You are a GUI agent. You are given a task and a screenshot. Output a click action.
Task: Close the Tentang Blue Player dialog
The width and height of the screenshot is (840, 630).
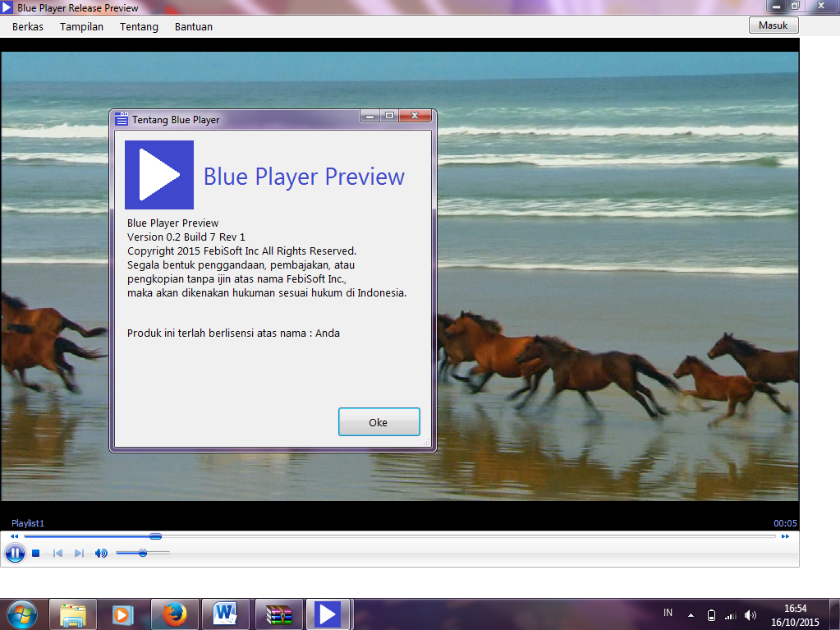415,116
